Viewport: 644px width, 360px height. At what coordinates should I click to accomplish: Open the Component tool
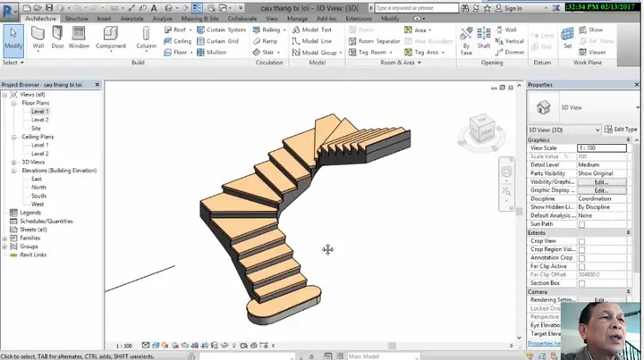(x=111, y=40)
